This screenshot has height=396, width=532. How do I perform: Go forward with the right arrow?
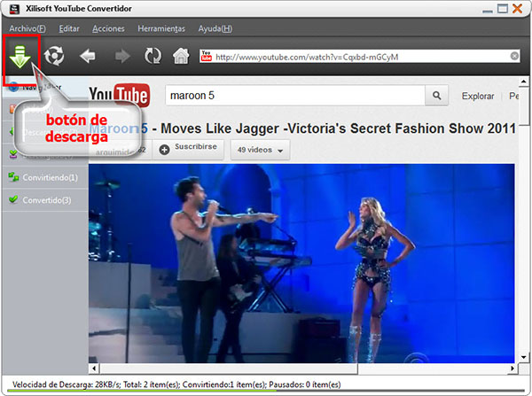pos(122,56)
